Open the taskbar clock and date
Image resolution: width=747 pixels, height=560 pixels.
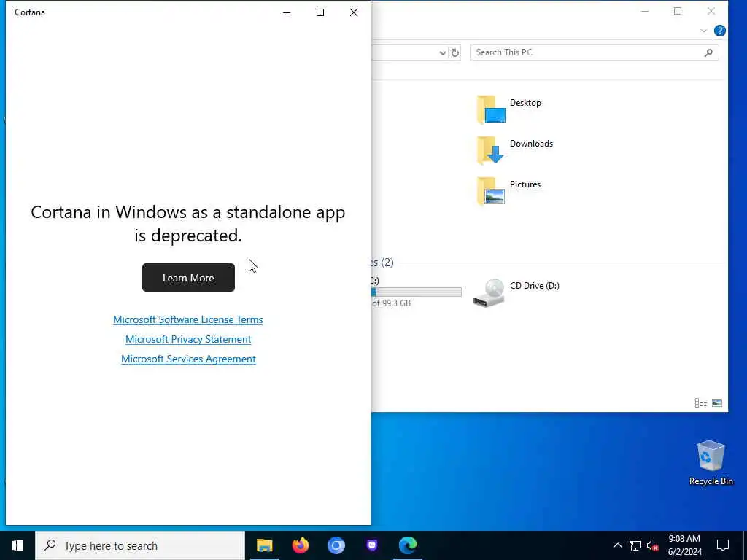684,545
